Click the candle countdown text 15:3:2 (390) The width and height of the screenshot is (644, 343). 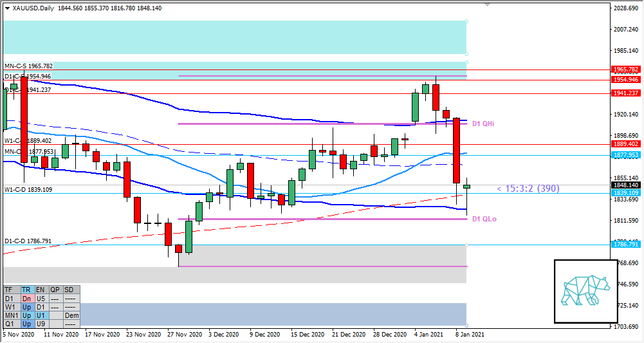(x=528, y=189)
